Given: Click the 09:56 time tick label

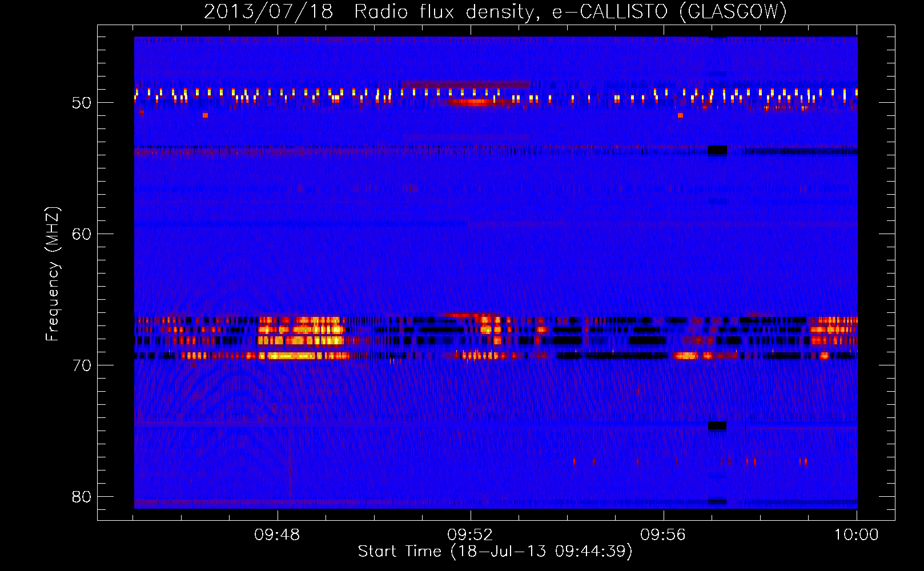Looking at the screenshot, I should [663, 535].
